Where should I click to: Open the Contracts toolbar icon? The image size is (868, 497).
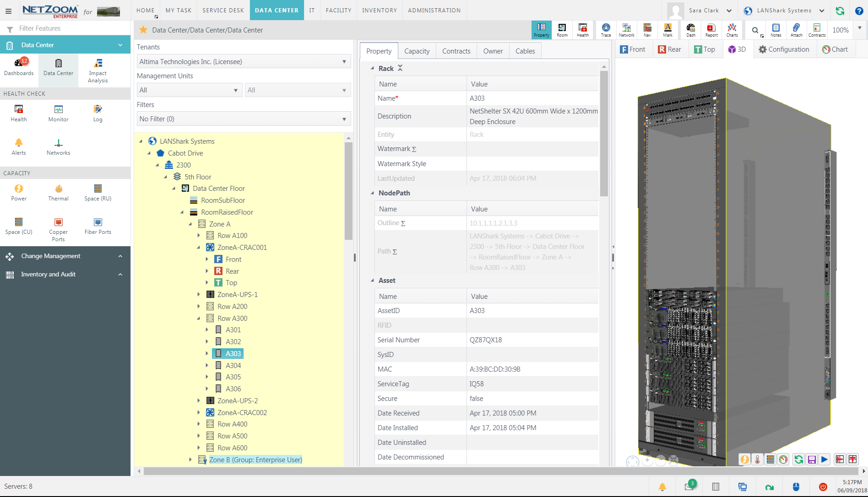point(817,30)
